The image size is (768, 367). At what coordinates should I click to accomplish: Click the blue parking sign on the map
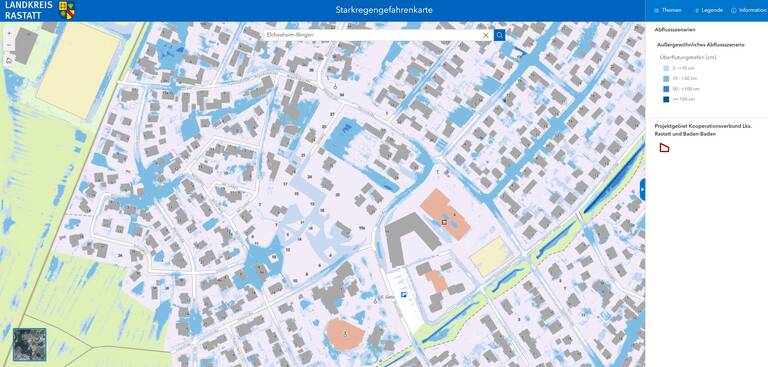pyautogui.click(x=404, y=294)
